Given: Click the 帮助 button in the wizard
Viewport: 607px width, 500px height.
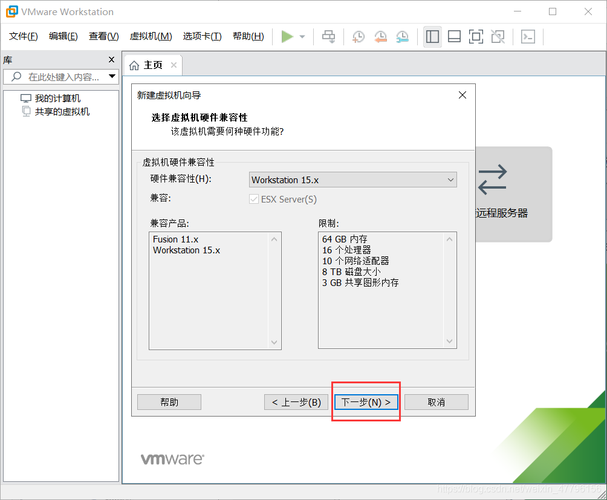Looking at the screenshot, I should [x=169, y=402].
